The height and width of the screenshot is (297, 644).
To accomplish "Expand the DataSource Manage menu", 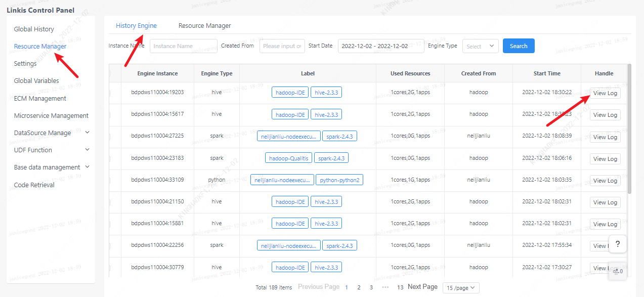I will pos(87,133).
